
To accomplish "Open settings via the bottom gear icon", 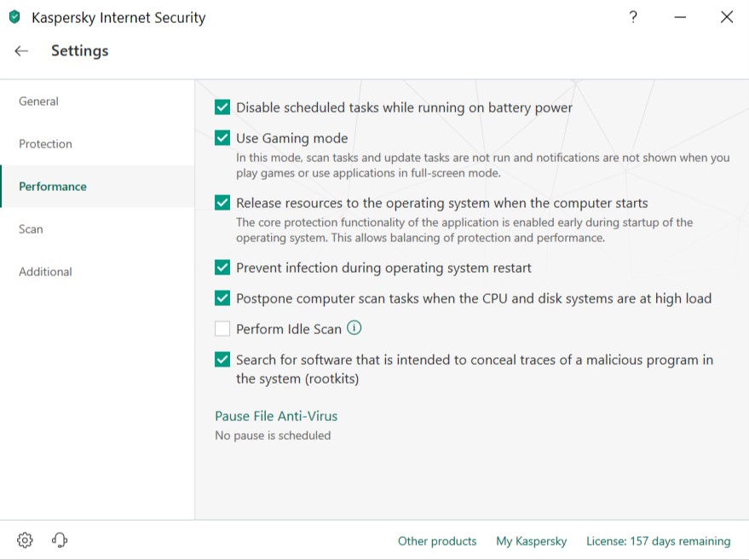I will 25,540.
